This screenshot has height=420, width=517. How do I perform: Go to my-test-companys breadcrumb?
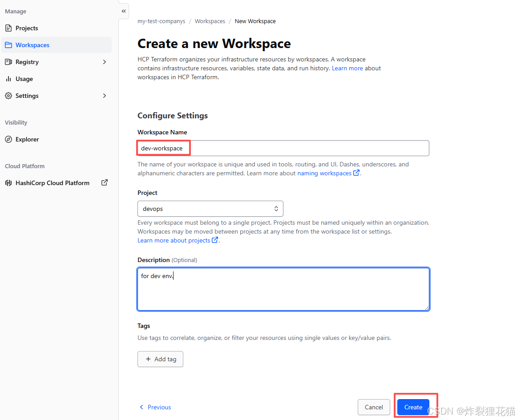click(x=161, y=21)
